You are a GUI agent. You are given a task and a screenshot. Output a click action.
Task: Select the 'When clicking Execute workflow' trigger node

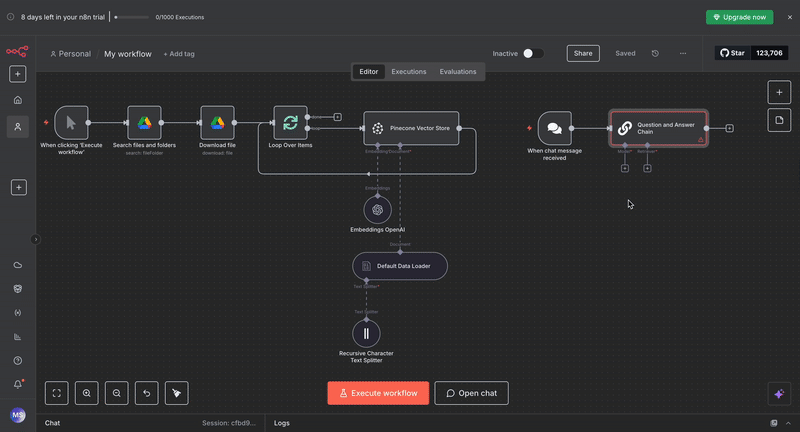[x=71, y=123]
